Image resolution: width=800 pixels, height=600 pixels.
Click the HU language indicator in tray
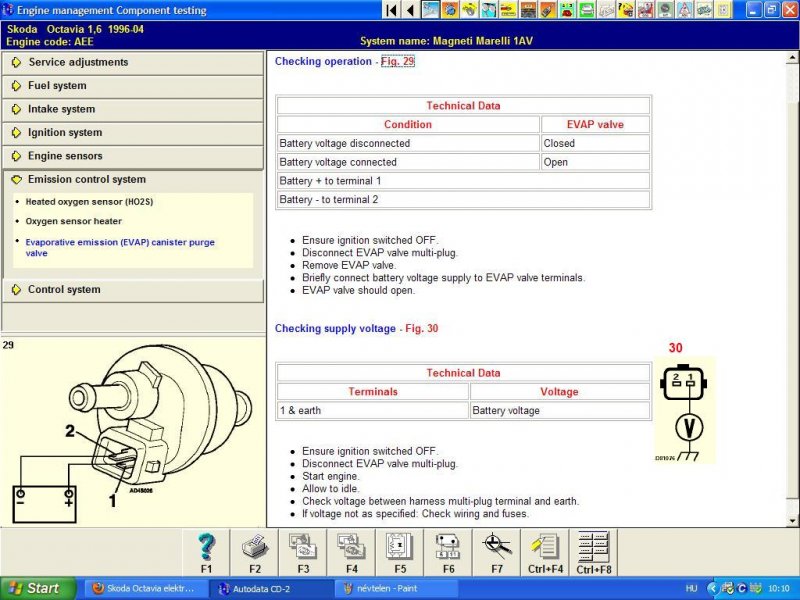tap(691, 589)
